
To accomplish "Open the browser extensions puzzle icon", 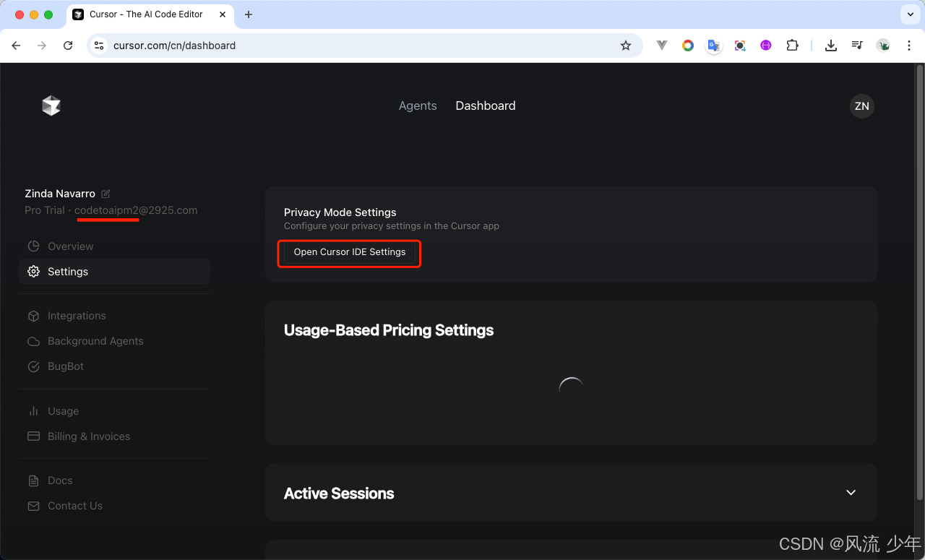I will coord(792,46).
